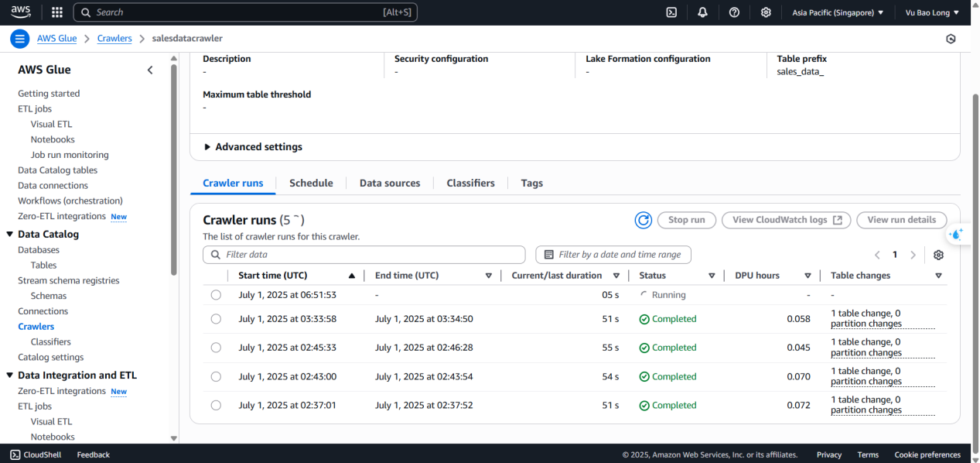980x463 pixels.
Task: Open Privacy link in footer
Action: (x=829, y=454)
